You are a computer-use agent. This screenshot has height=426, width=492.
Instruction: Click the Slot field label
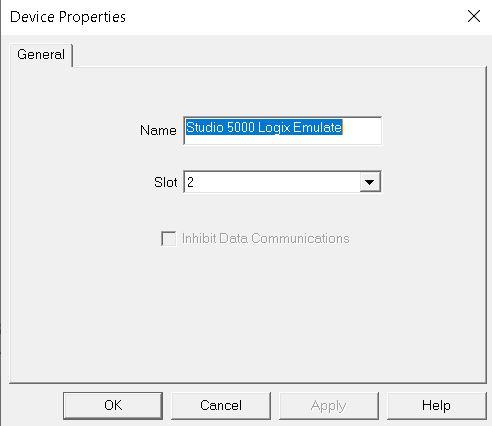pos(166,182)
